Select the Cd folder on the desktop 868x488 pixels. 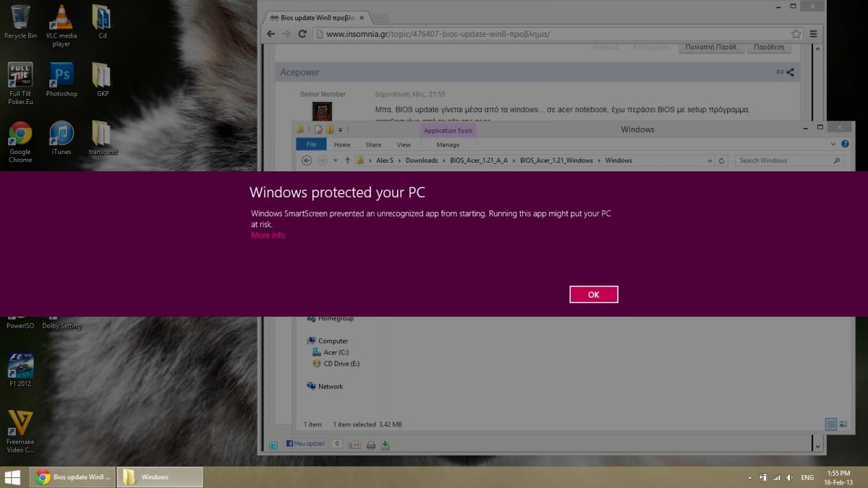[x=102, y=22]
